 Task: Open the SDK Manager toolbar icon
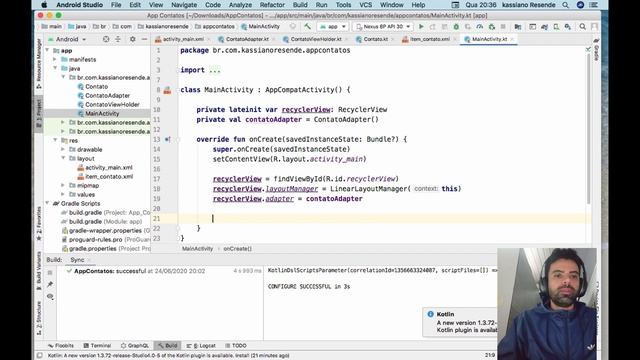point(568,27)
